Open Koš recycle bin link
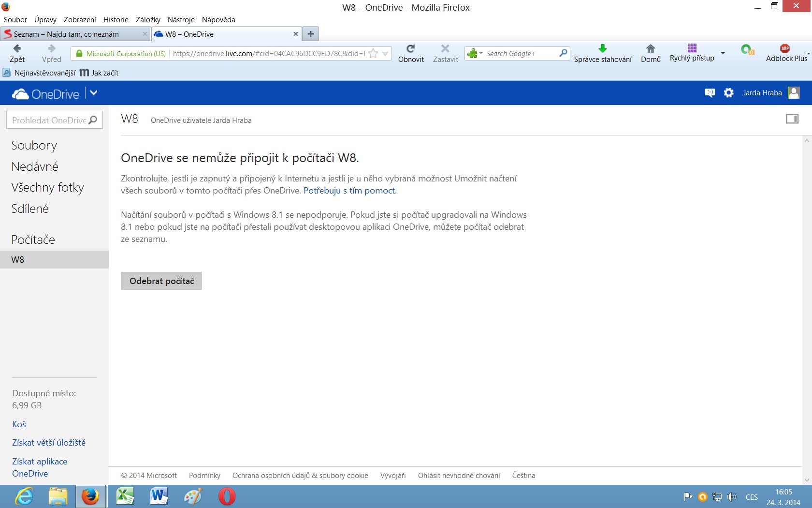This screenshot has width=812, height=508. [x=19, y=424]
